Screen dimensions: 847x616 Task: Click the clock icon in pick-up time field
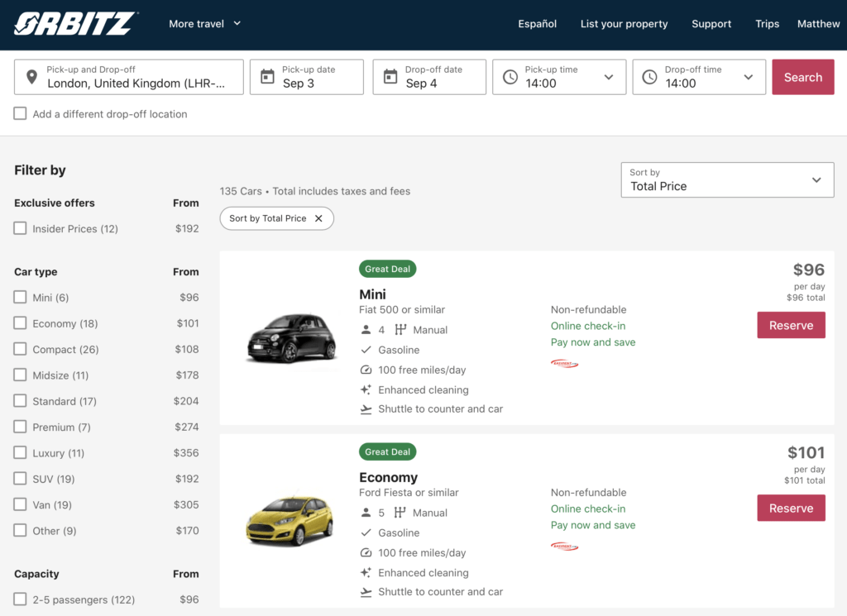coord(512,76)
